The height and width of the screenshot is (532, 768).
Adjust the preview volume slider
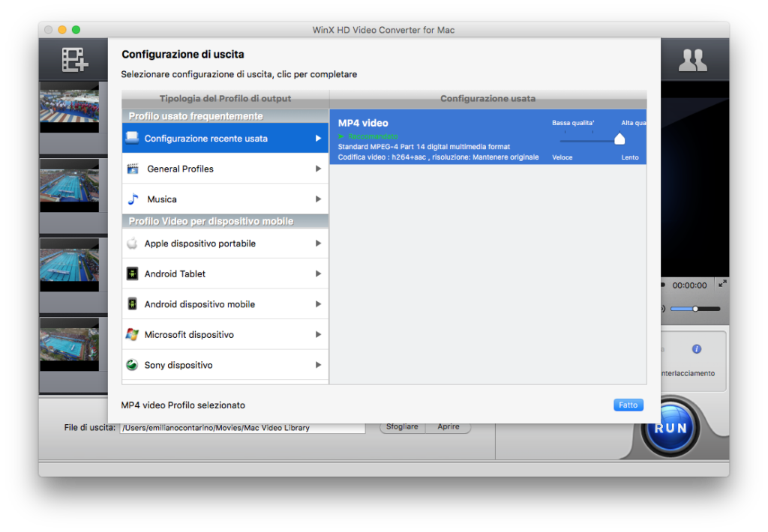tap(695, 309)
